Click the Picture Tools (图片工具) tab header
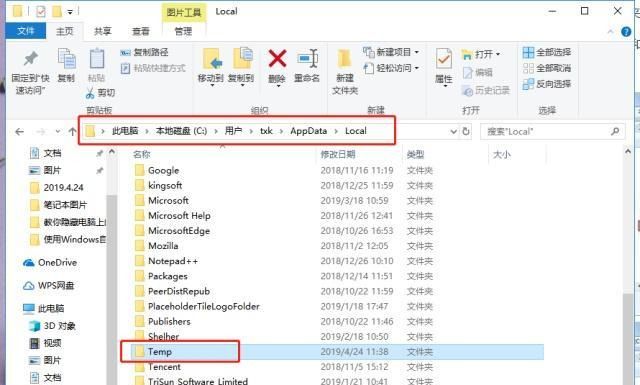This screenshot has width=640, height=385. [x=184, y=12]
